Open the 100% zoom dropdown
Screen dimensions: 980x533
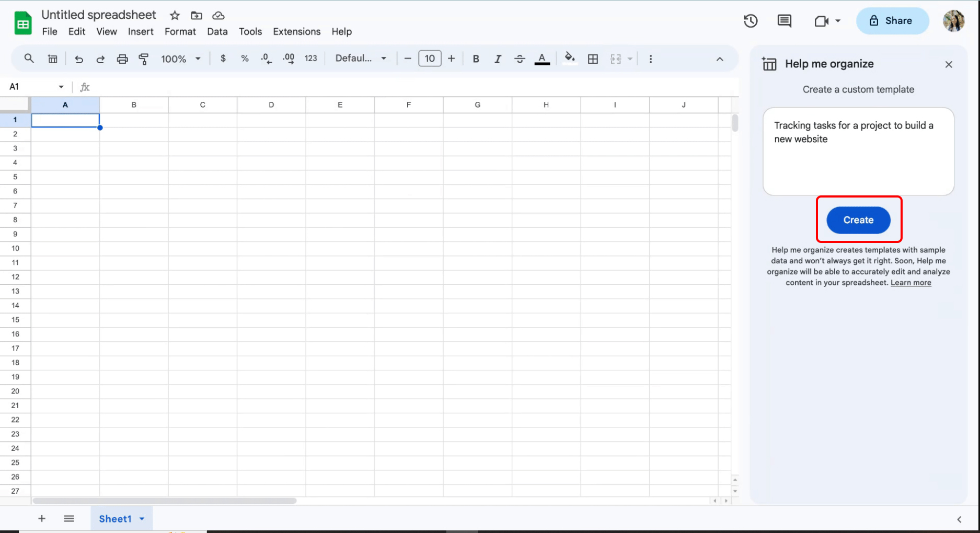181,59
